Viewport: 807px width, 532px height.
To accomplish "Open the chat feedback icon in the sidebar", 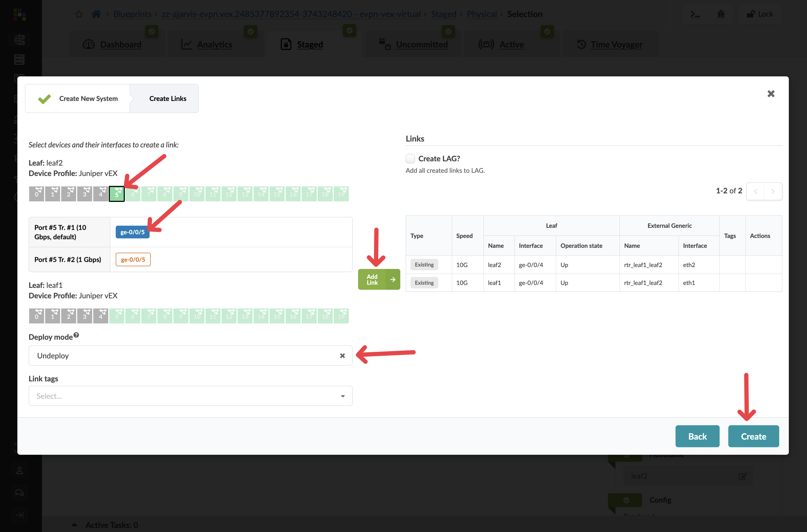I will coord(19,492).
